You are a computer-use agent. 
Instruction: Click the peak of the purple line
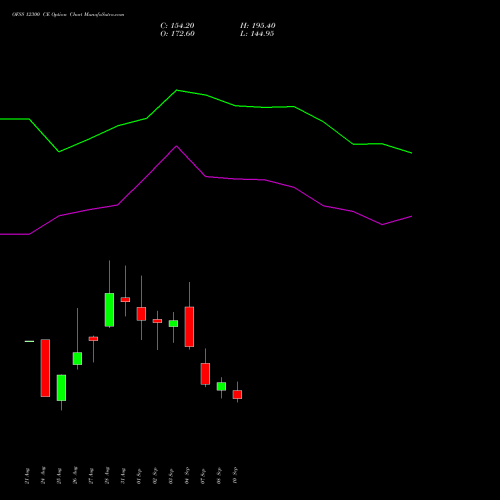point(177,146)
